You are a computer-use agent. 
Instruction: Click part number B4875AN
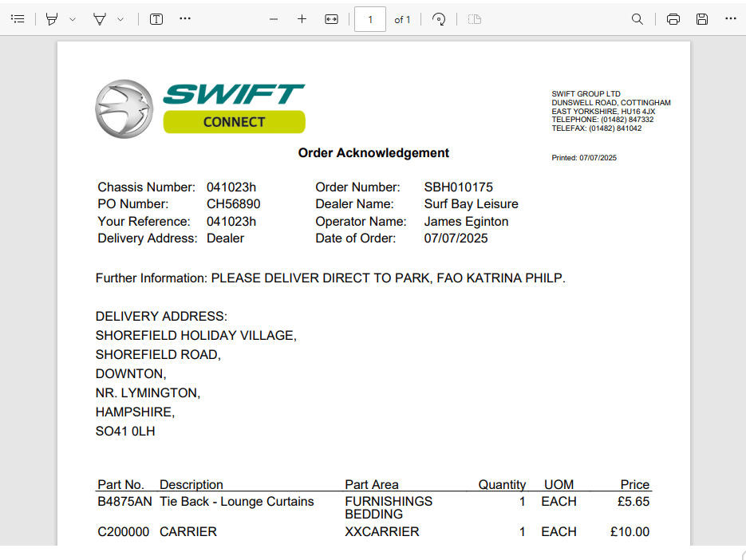(124, 502)
